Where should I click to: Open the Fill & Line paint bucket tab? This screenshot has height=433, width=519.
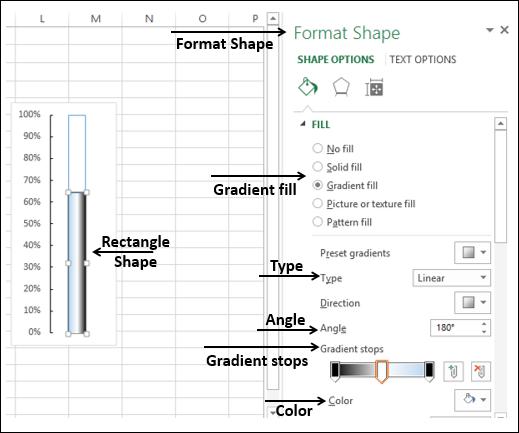307,87
